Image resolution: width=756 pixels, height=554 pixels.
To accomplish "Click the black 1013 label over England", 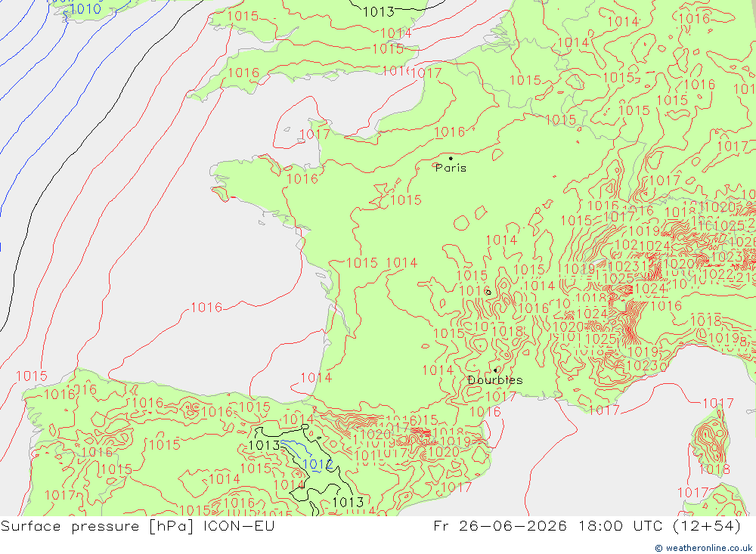I will point(378,11).
